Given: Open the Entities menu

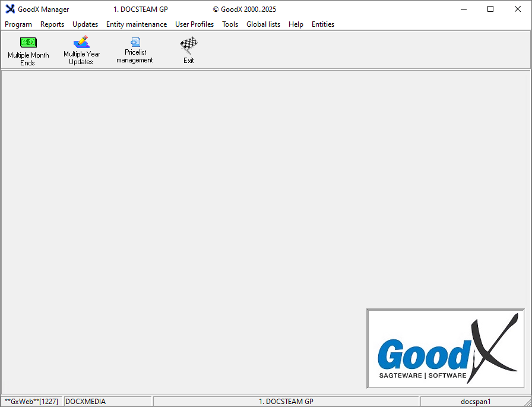Looking at the screenshot, I should [323, 24].
